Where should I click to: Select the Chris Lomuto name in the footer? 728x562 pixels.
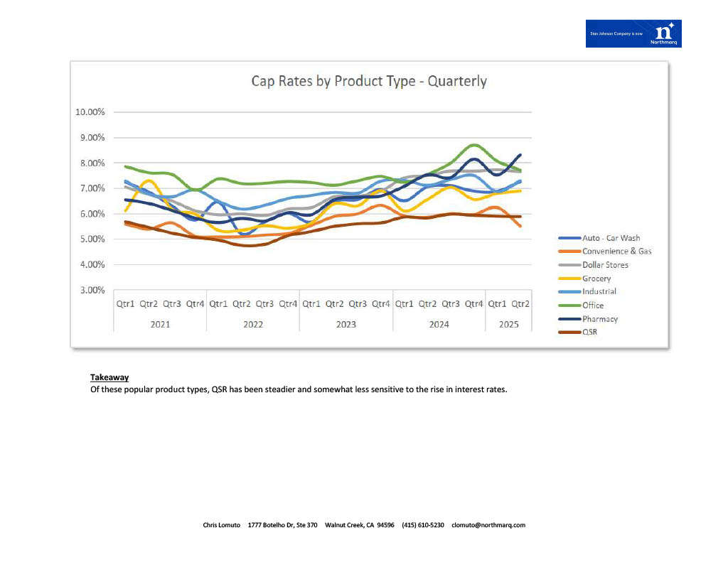click(x=221, y=525)
